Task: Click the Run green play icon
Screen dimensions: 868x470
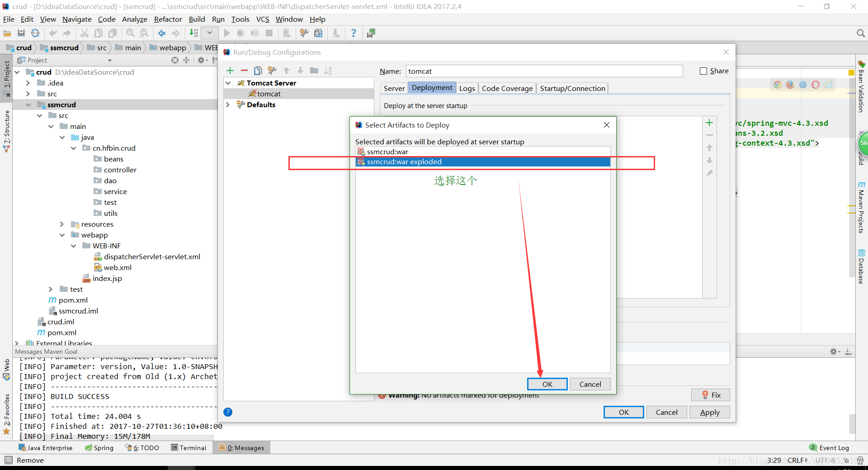Action: click(x=227, y=33)
